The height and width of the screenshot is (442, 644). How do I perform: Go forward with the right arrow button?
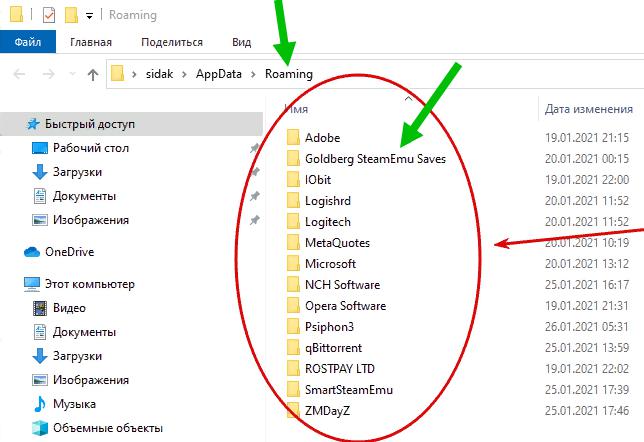click(x=48, y=74)
